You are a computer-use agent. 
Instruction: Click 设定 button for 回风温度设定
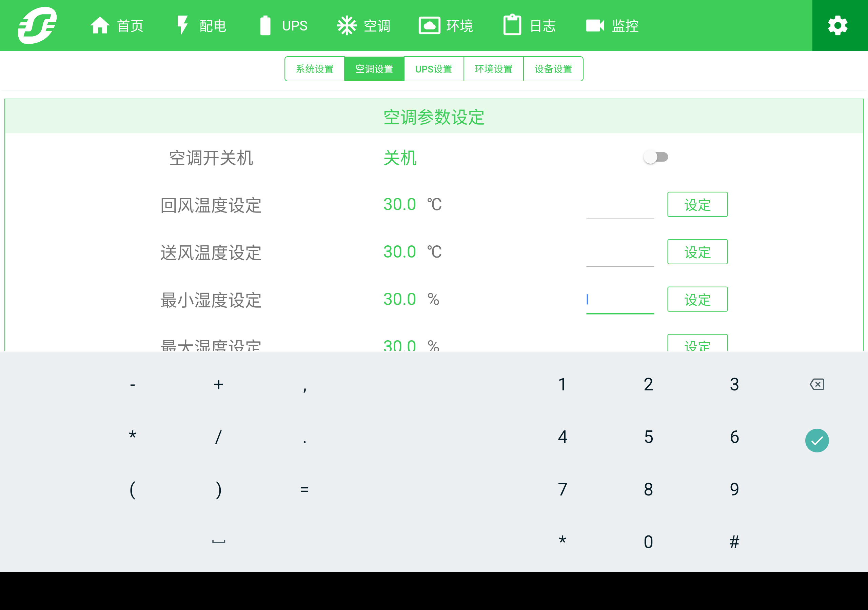coord(697,204)
